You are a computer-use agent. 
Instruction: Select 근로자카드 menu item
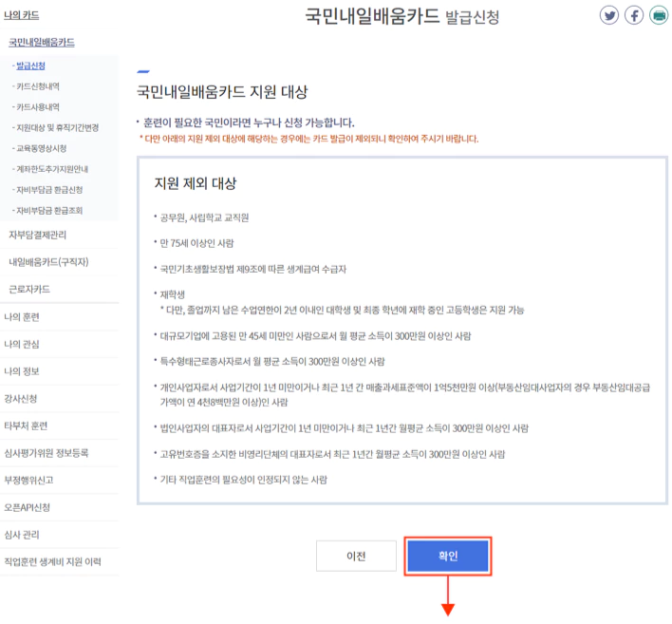tap(29, 289)
